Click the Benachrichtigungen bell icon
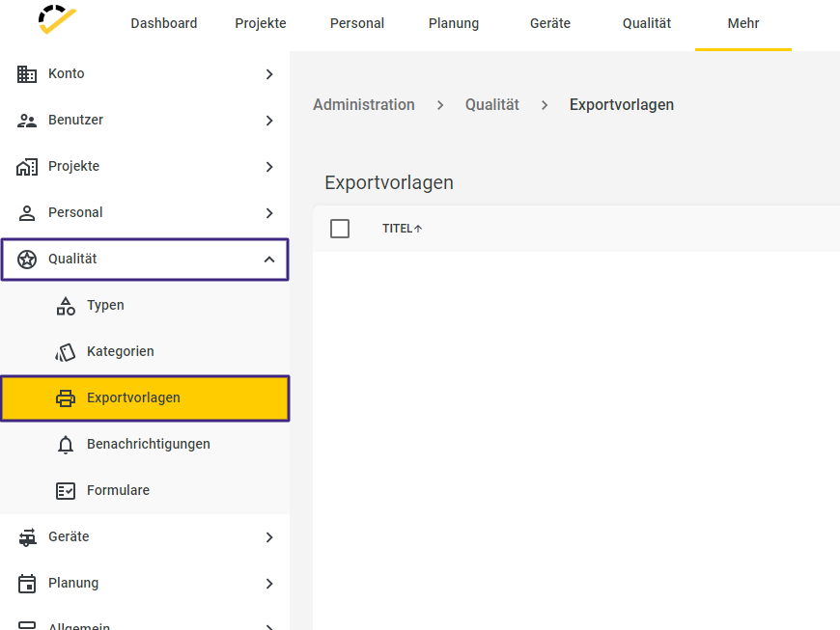This screenshot has height=630, width=840. (x=66, y=445)
